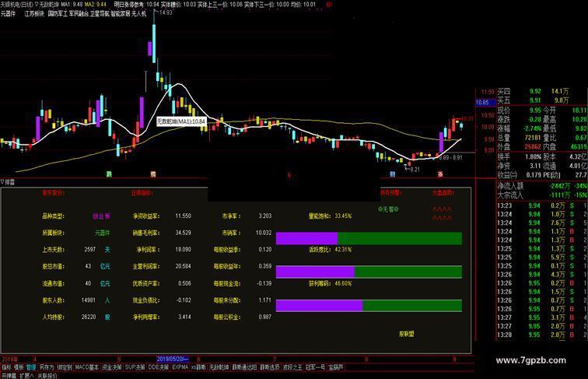The image size is (588, 379).
Task: Click the 上市天数 value 2597
Action: coord(90,250)
